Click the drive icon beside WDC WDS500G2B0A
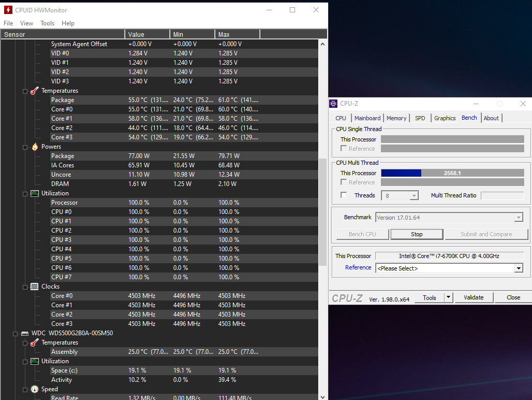Screen dimensions: 532x400 (x=25, y=333)
